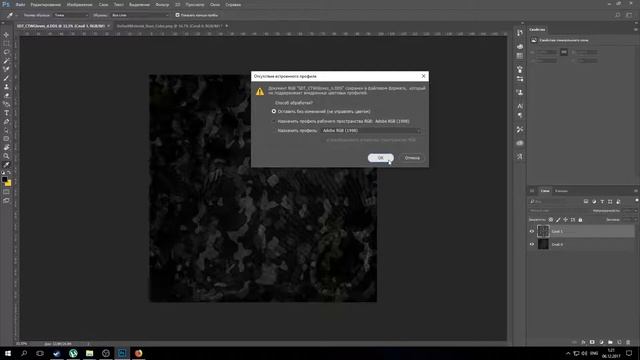Image resolution: width=640 pixels, height=360 pixels.
Task: Filter layers by pixel icon
Action: point(586,202)
